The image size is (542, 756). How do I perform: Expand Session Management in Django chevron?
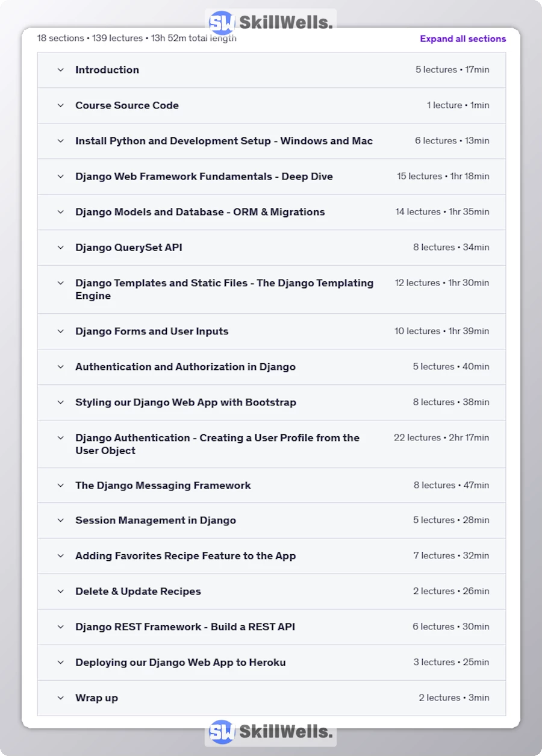60,520
